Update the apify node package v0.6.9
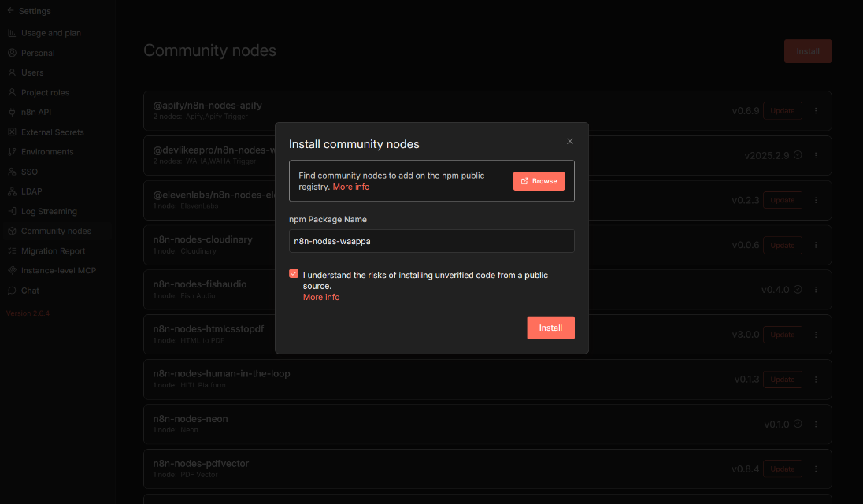The width and height of the screenshot is (863, 504). click(782, 110)
